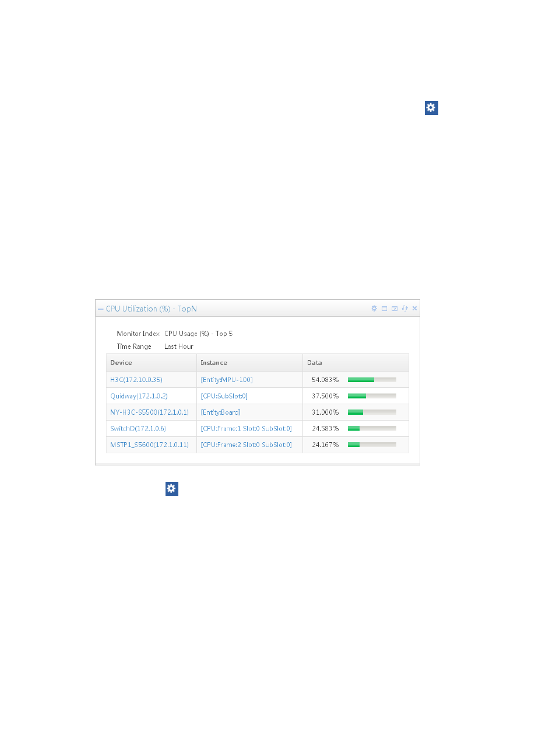Select the 24.167% data value
Viewport: 556px width, 756px height.
325,445
